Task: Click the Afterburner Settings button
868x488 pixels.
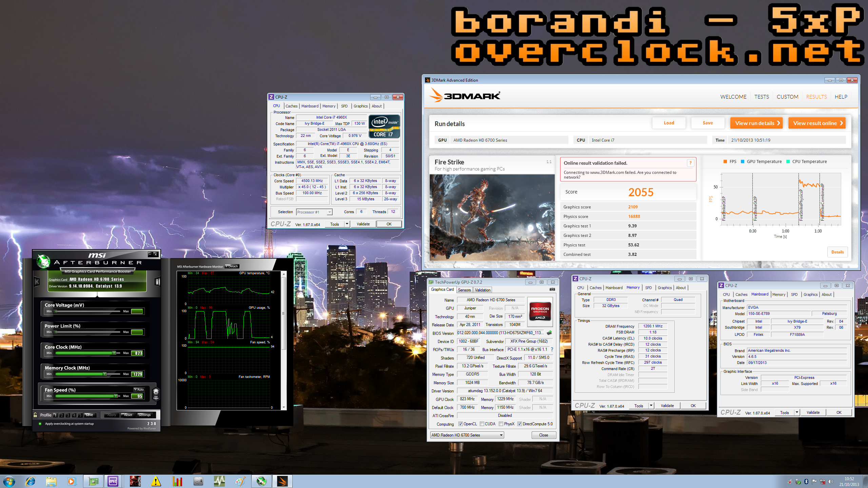Action: [x=144, y=415]
